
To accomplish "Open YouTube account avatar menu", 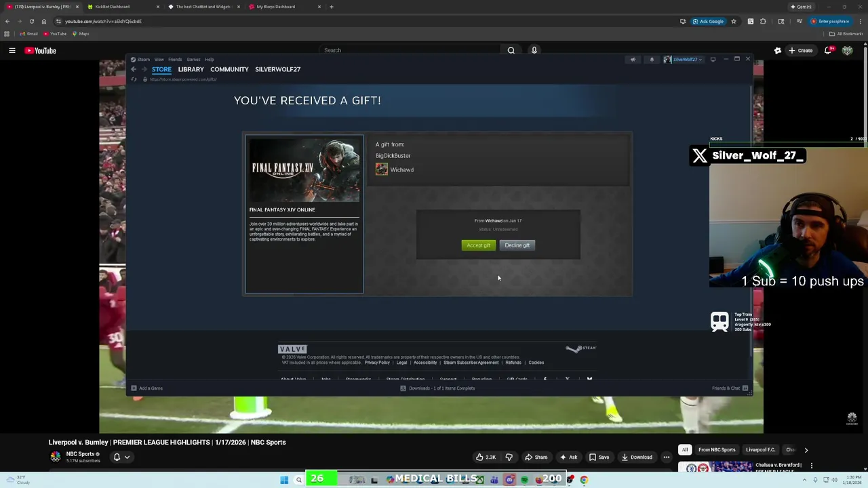I will [848, 50].
